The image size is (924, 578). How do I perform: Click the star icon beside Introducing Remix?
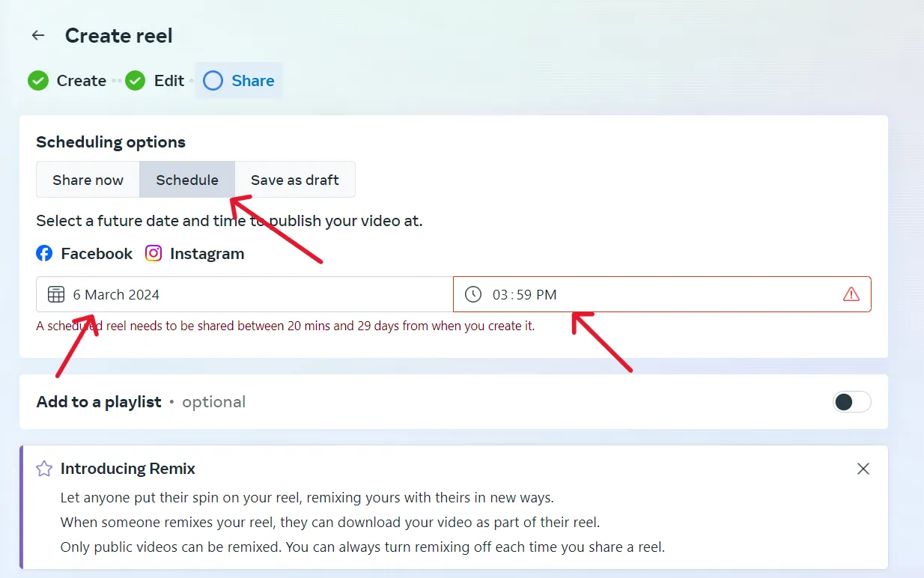coord(45,469)
